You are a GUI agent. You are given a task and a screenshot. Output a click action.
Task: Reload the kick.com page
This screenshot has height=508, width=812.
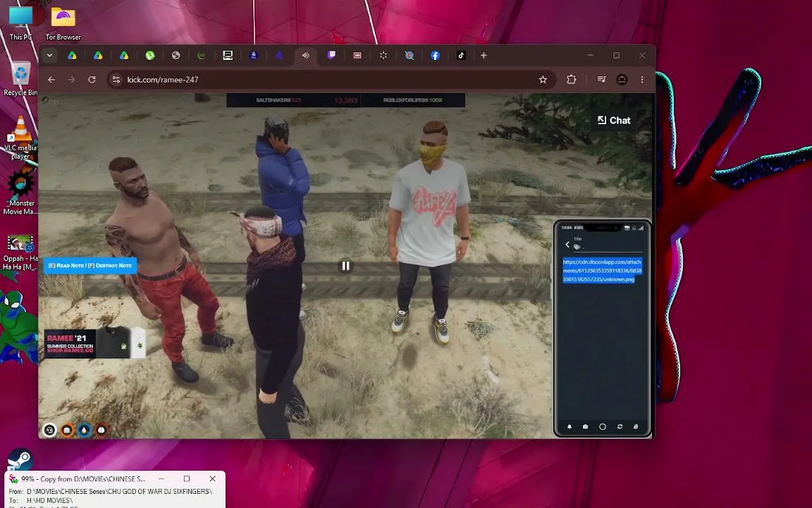point(92,80)
